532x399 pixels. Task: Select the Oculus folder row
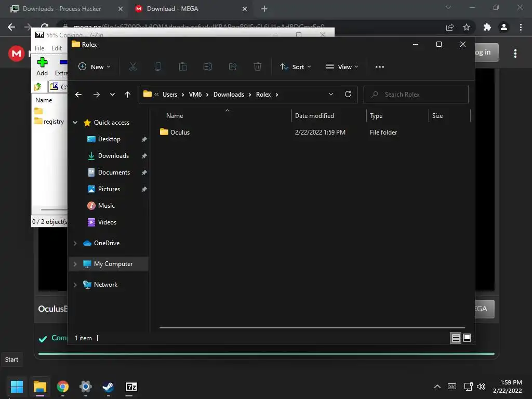click(314, 132)
